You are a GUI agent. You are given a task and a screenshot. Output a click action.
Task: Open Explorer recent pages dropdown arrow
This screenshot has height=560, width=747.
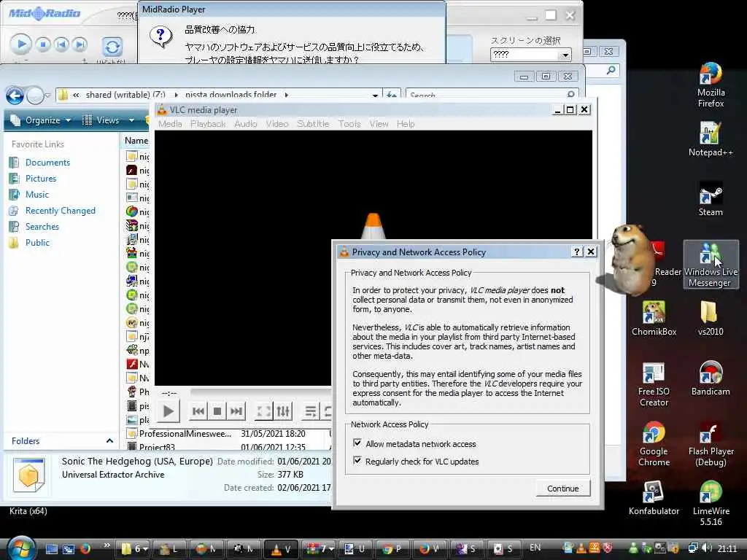coord(47,96)
